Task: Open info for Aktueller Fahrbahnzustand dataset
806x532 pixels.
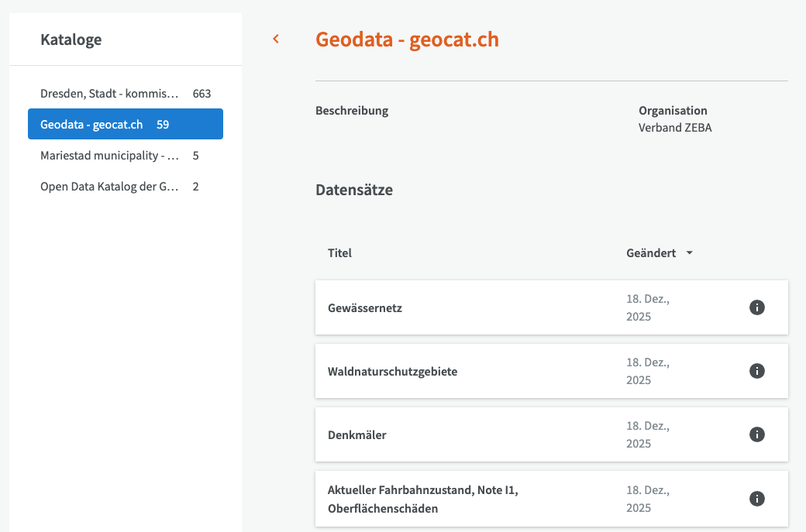Action: 757,498
